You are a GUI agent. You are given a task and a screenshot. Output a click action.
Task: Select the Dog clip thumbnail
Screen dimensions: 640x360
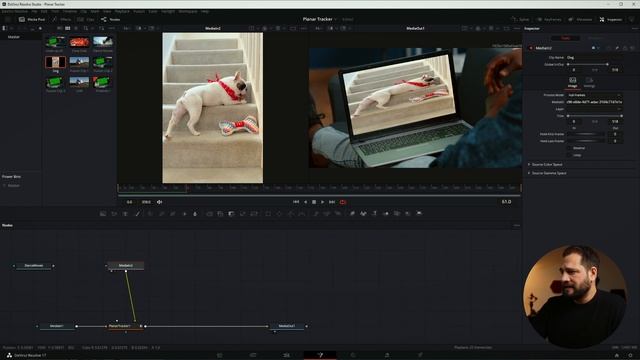[x=56, y=62]
